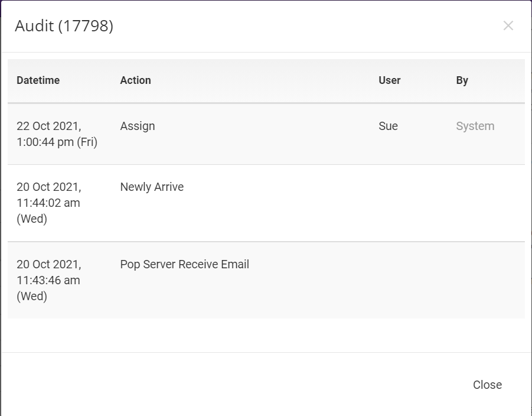Screen dimensions: 532x416
Task: Click the Assign action label
Action: (137, 126)
